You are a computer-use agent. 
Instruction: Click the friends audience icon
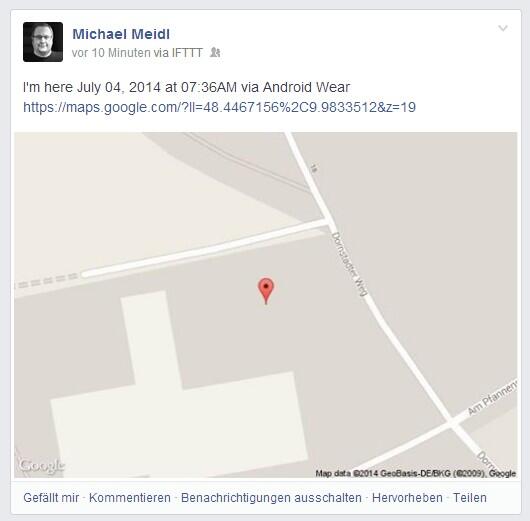tap(215, 52)
